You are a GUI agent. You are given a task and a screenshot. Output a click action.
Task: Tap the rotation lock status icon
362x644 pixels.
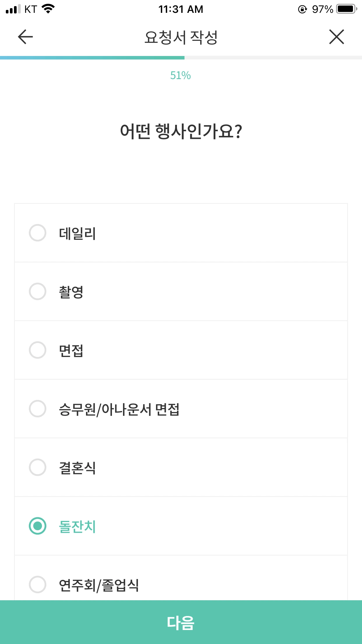pos(302,9)
